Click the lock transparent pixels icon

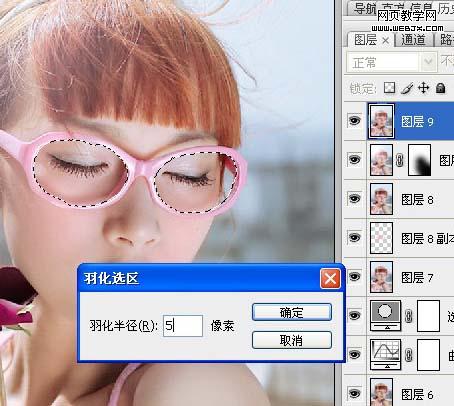[389, 88]
